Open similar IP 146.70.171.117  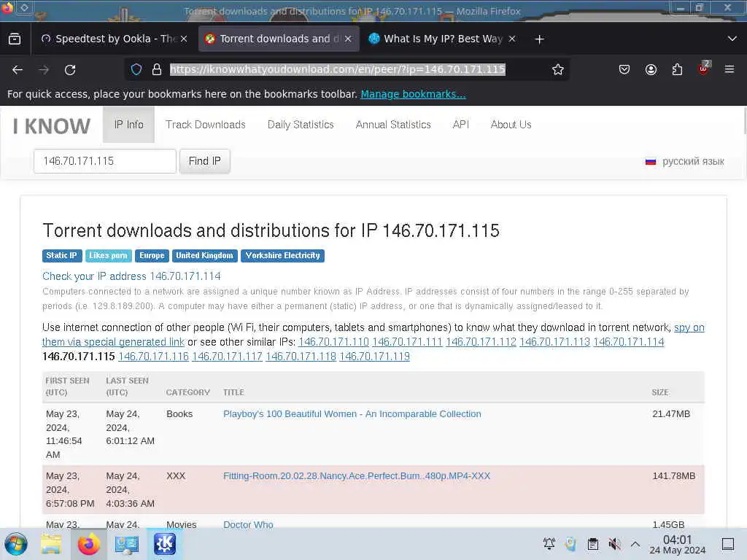pos(228,356)
